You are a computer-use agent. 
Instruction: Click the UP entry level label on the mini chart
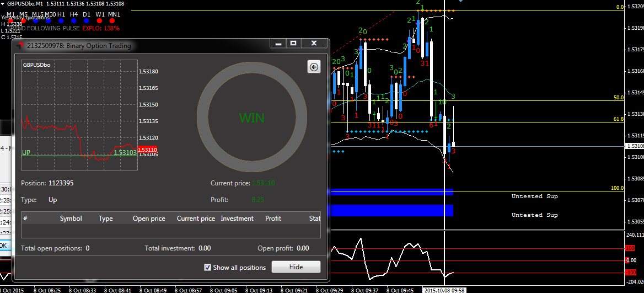(x=26, y=152)
